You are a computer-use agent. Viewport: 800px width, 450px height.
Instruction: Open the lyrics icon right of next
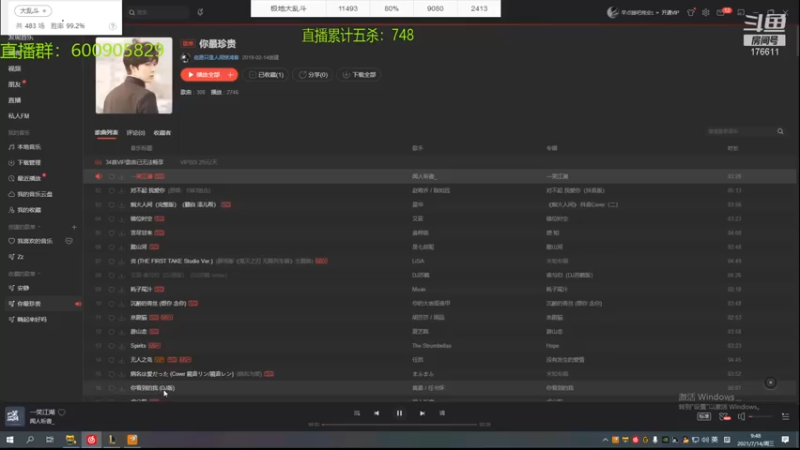pyautogui.click(x=442, y=413)
